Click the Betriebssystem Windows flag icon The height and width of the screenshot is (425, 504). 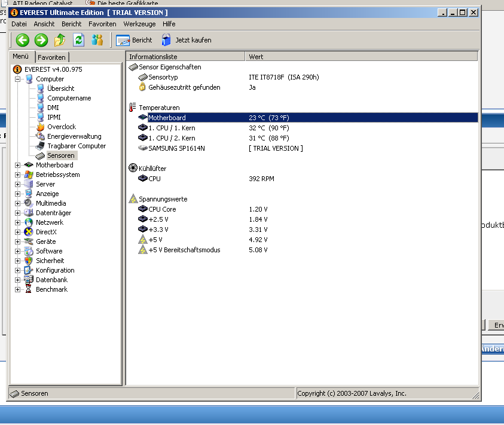pyautogui.click(x=29, y=175)
